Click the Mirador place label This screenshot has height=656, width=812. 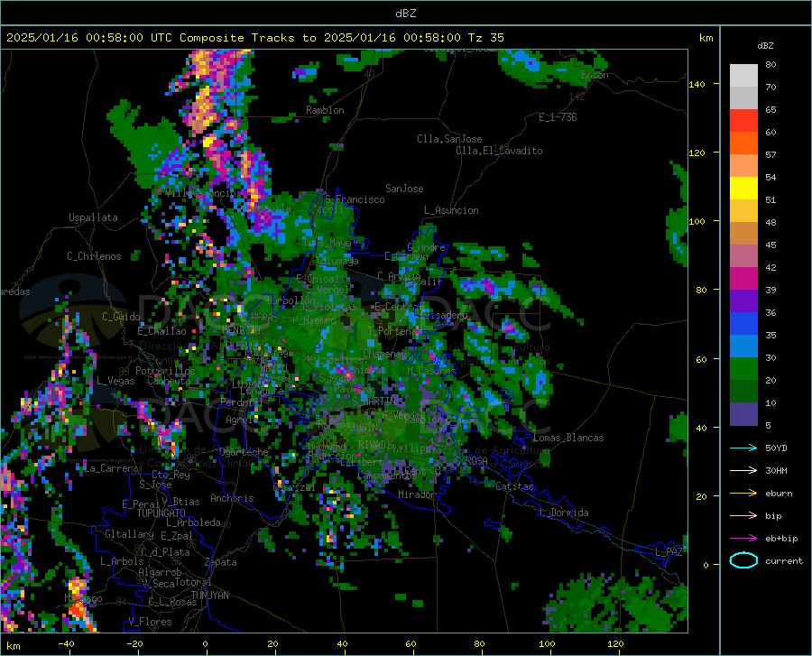417,494
